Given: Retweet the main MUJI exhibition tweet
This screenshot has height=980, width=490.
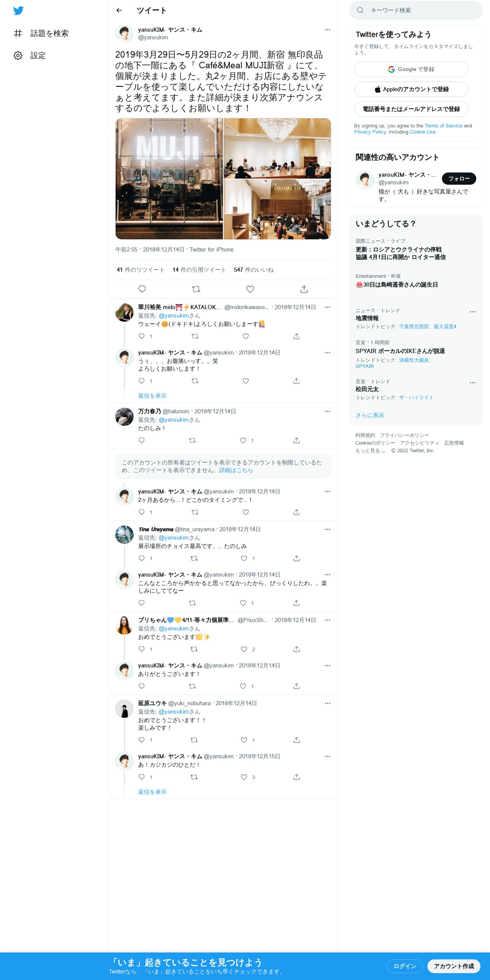Looking at the screenshot, I should point(196,289).
